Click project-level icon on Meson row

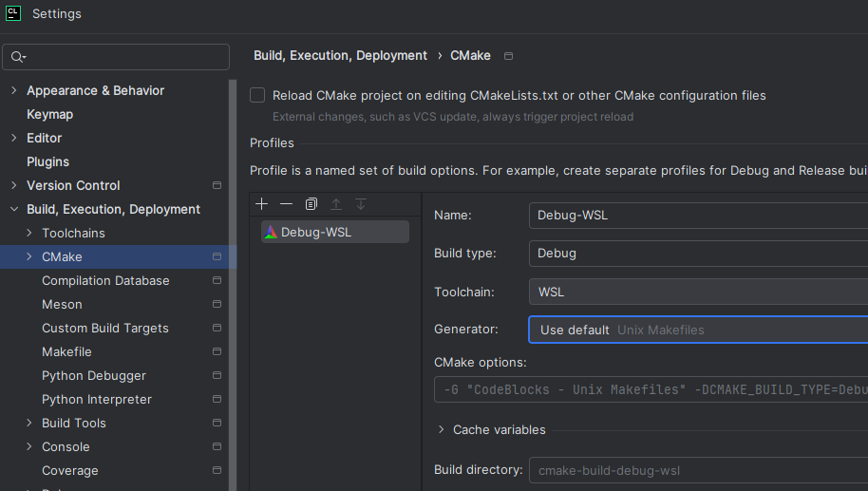tap(217, 305)
